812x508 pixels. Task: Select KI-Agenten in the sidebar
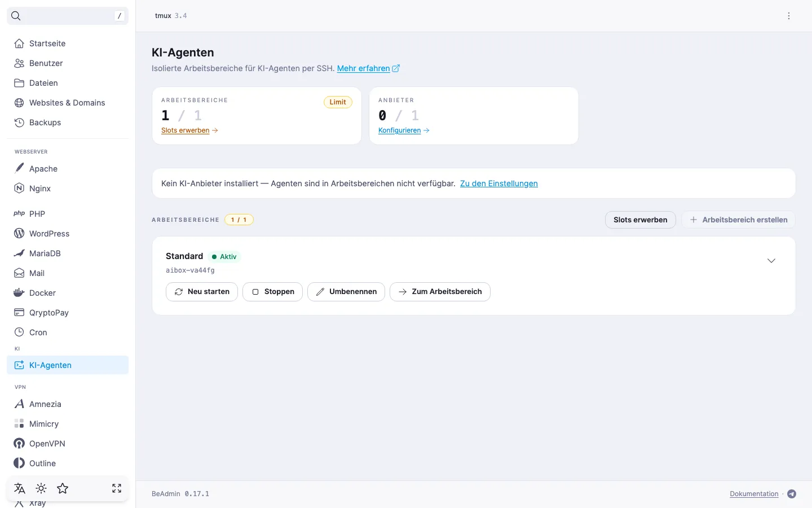68,365
